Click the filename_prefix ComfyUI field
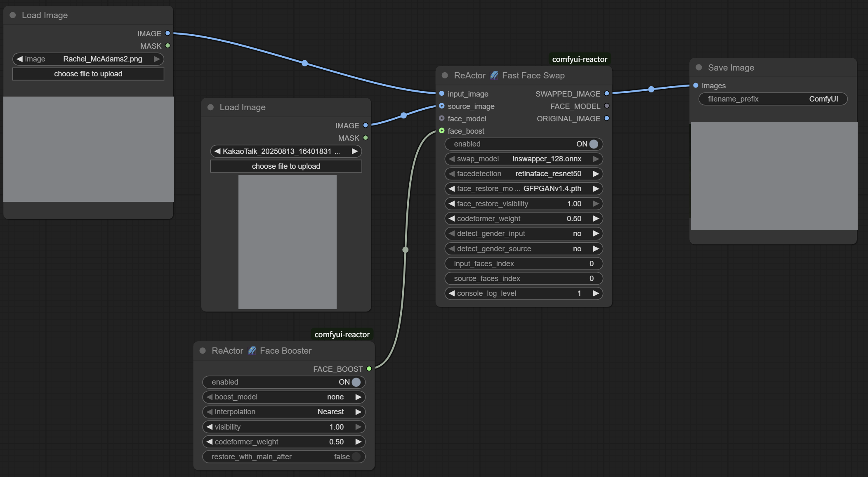This screenshot has height=477, width=868. click(773, 99)
